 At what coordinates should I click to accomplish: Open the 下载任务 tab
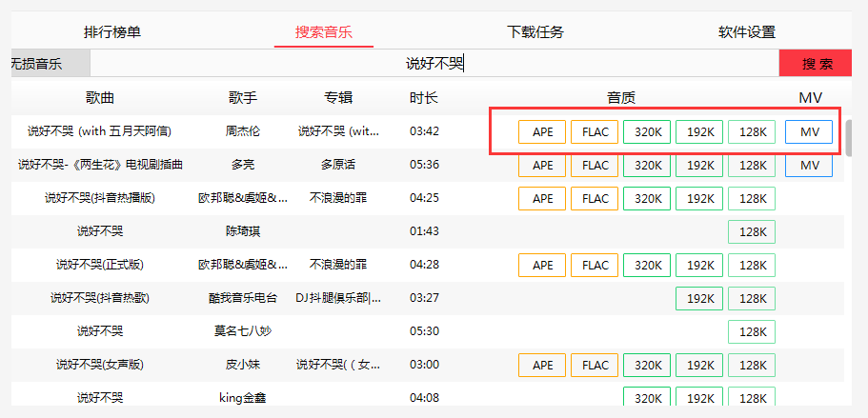535,31
